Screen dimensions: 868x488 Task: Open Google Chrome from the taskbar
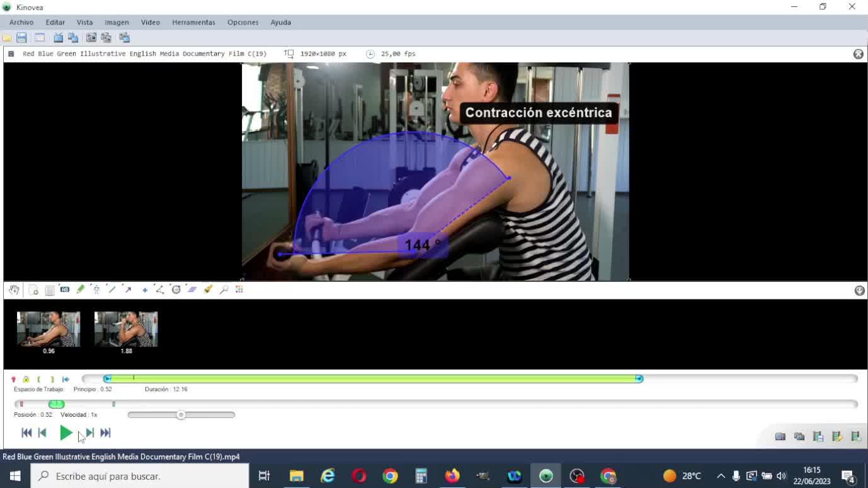tap(390, 476)
